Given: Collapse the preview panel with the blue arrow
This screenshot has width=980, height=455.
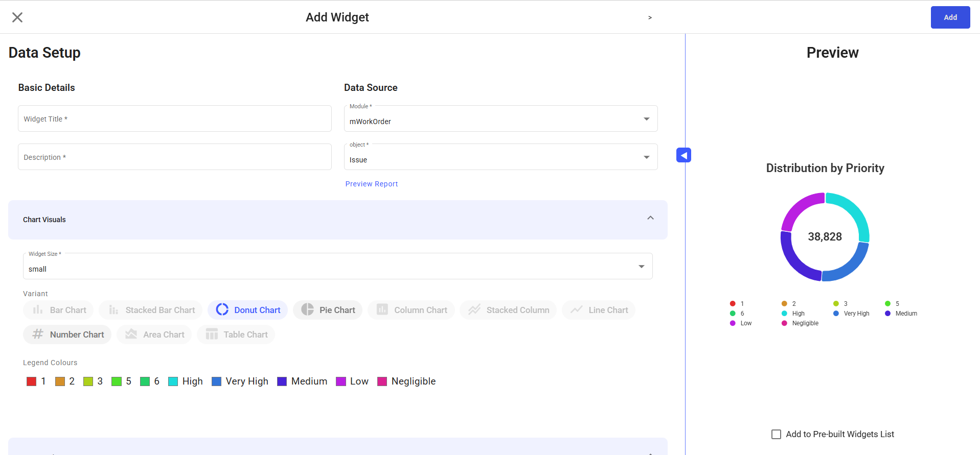Looking at the screenshot, I should [683, 155].
